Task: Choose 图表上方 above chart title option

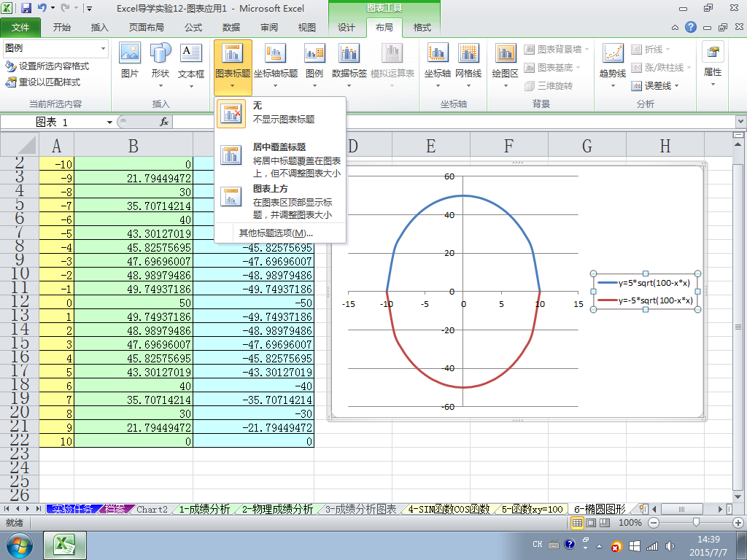Action: (280, 202)
